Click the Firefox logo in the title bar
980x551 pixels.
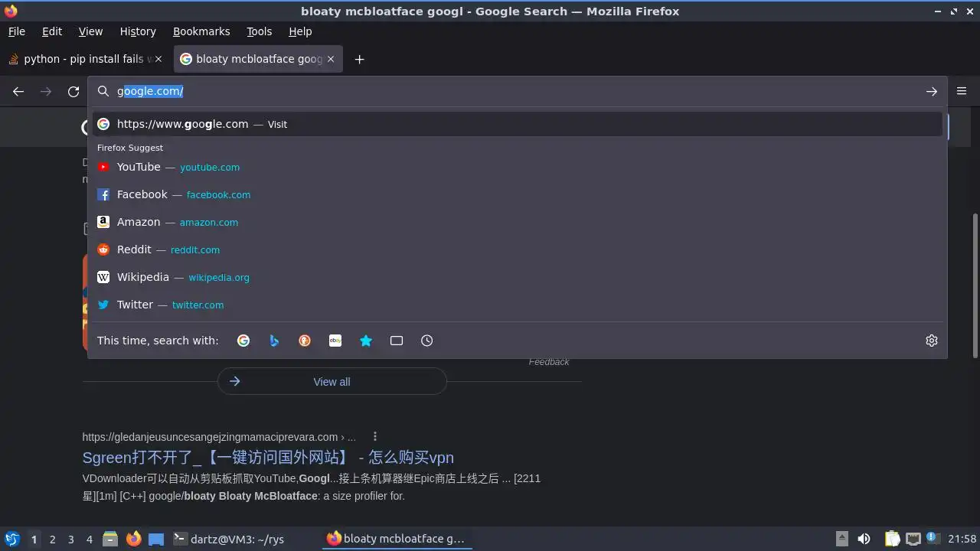click(x=10, y=11)
